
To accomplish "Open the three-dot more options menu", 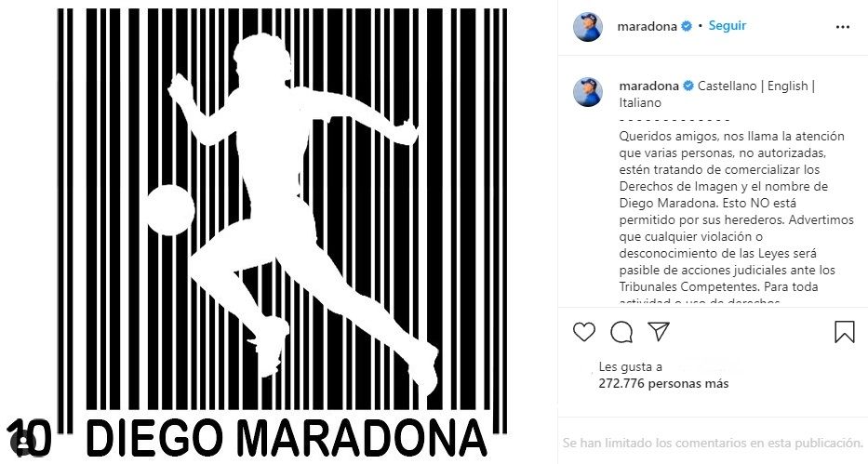I will point(843,27).
